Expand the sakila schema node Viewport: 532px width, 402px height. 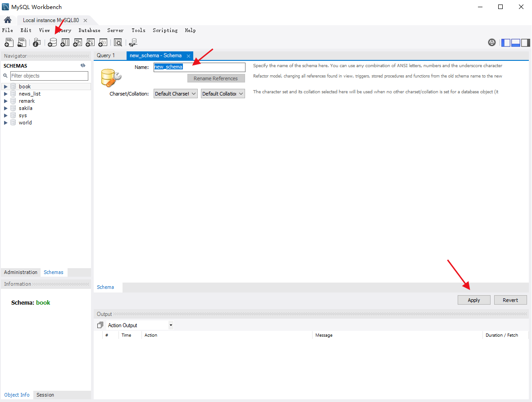(6, 108)
